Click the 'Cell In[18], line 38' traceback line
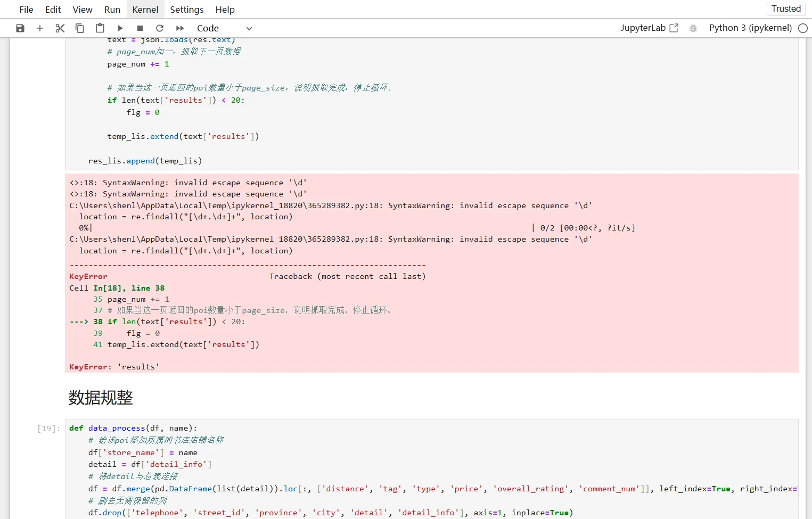812x519 pixels. [117, 288]
